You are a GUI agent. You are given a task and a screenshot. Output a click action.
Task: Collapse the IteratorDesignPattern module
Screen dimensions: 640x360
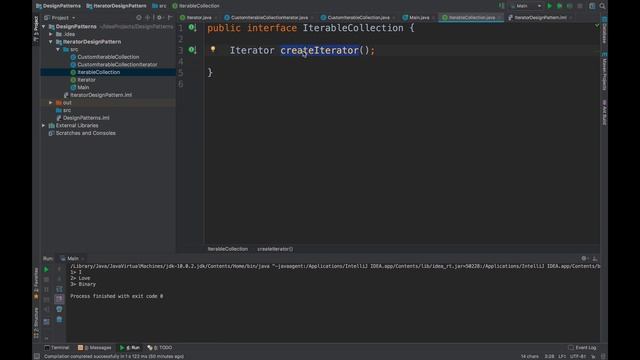tap(51, 42)
